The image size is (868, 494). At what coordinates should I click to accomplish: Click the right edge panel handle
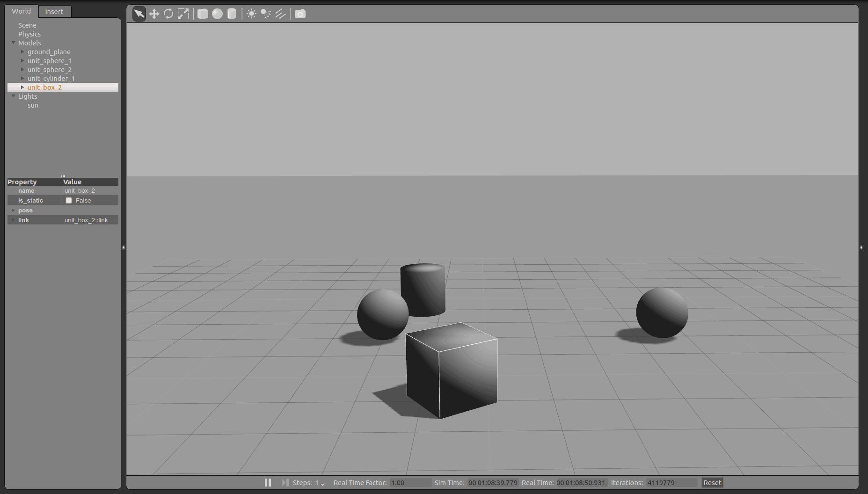coord(861,247)
